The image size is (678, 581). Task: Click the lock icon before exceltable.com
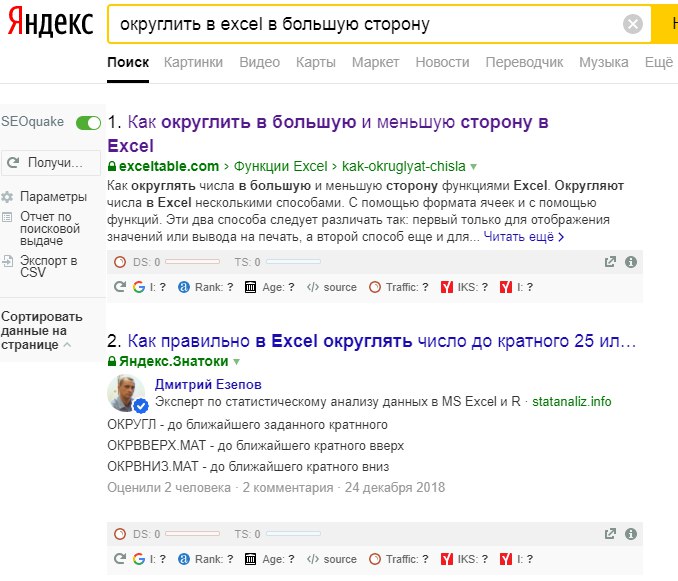112,166
